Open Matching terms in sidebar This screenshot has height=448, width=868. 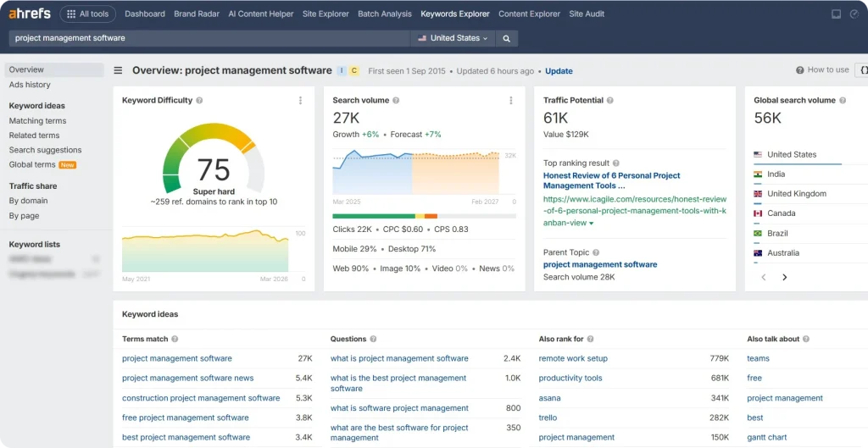(x=37, y=120)
